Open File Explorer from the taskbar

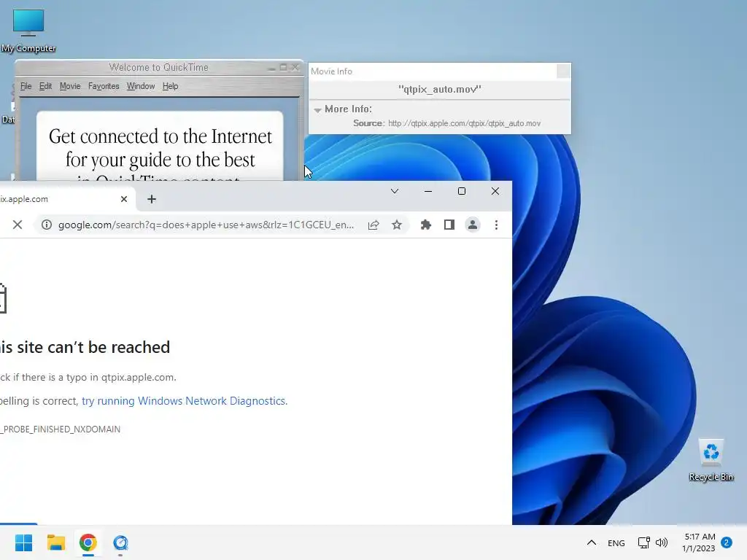(56, 542)
